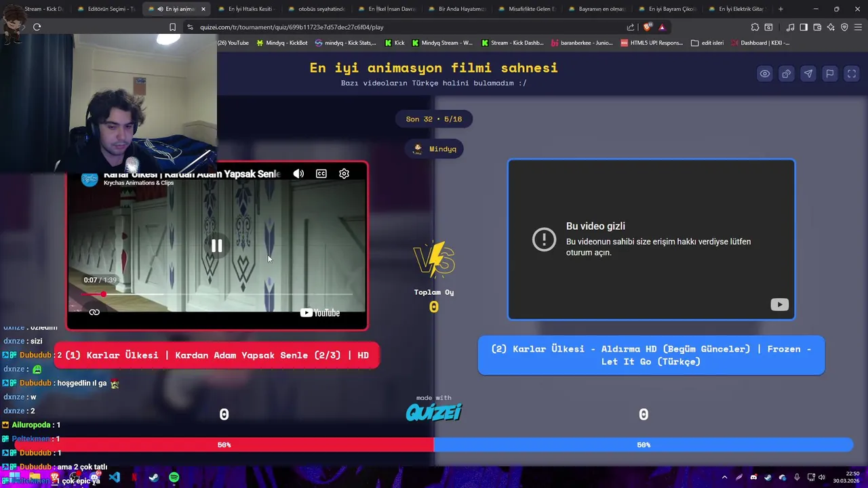Open volume control in system tray
This screenshot has width=868, height=488.
821,478
